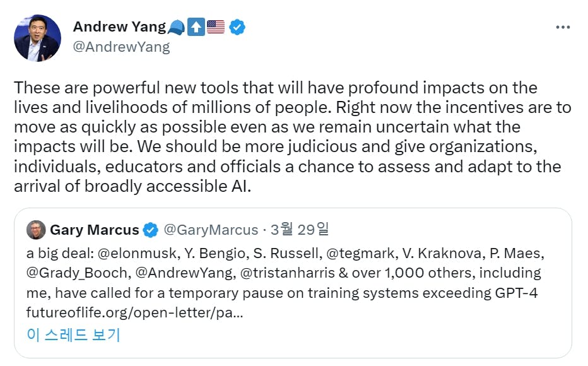
Task: Click the US flag emoji in the name
Action: click(216, 27)
